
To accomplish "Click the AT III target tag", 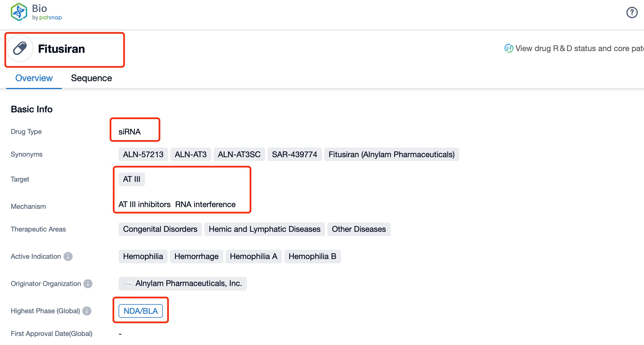I will tap(132, 179).
